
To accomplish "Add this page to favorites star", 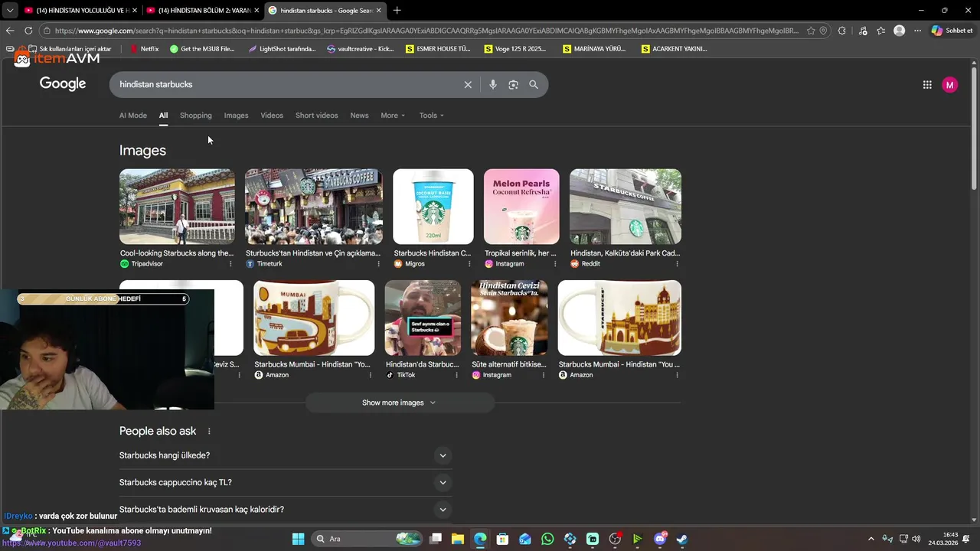I will pos(811,31).
